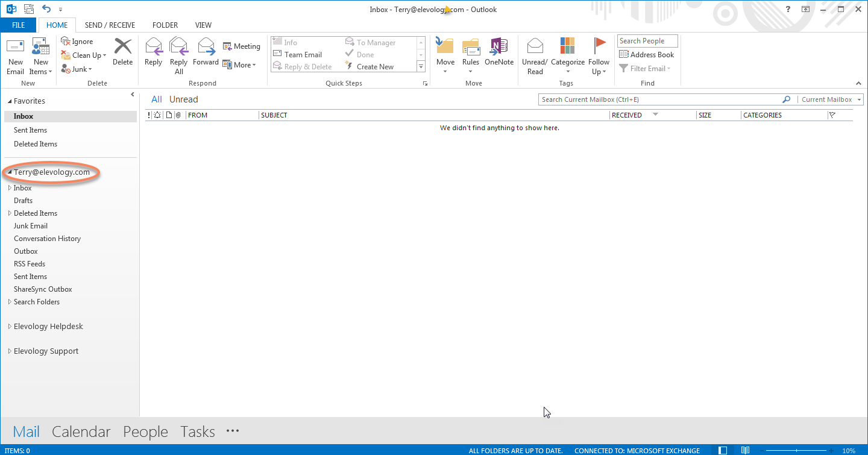The height and width of the screenshot is (455, 868).
Task: Switch to the FOLDER tab
Action: pos(165,25)
